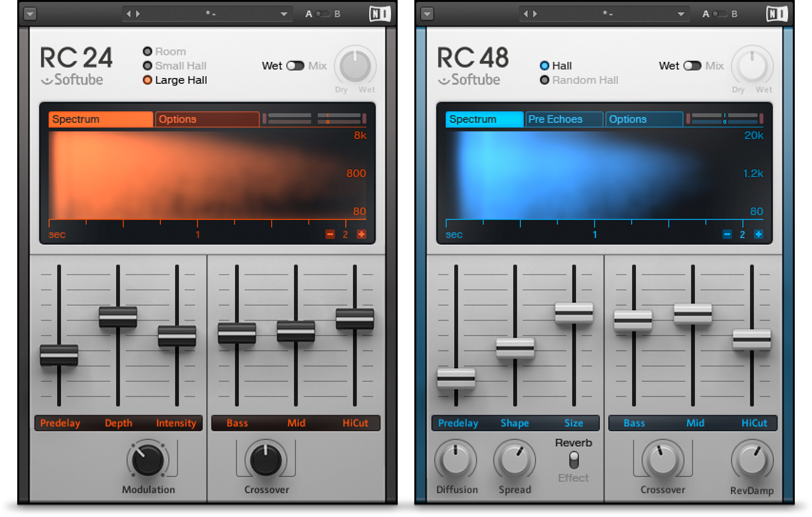This screenshot has height=517, width=812.
Task: Click the RC 24 output level meter
Action: (342, 118)
